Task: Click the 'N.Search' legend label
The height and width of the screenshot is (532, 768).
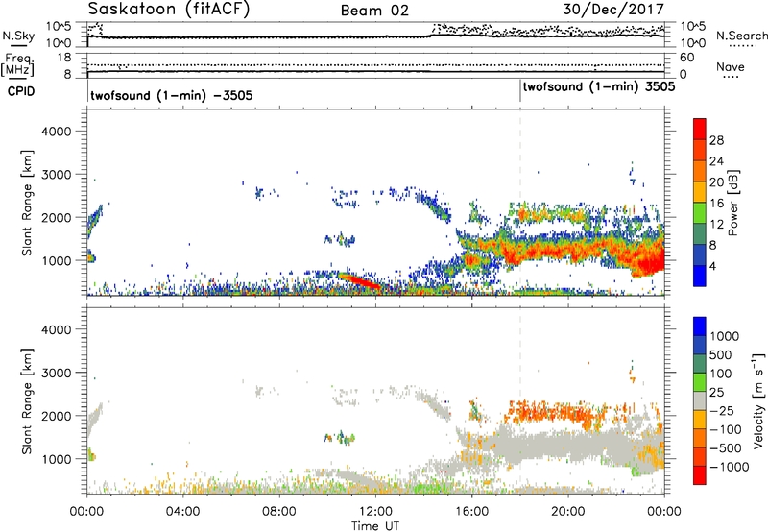Action: pyautogui.click(x=741, y=36)
